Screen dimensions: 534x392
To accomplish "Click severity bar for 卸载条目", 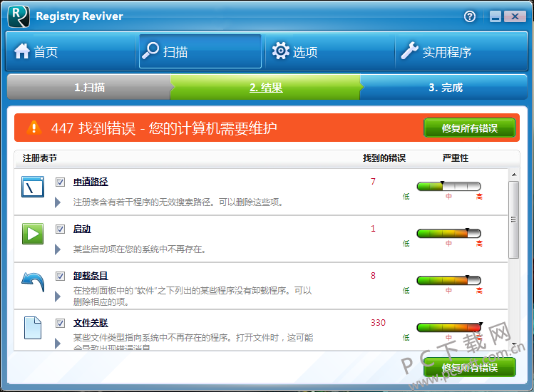I will [x=448, y=280].
